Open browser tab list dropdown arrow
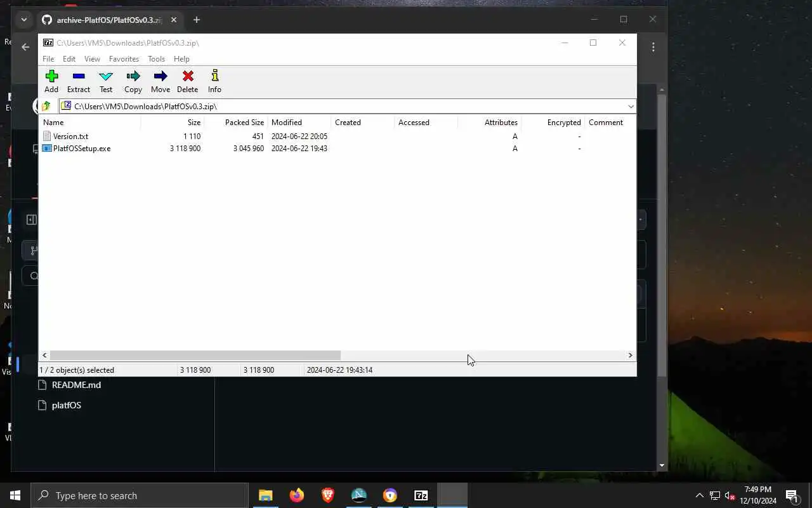 click(23, 20)
